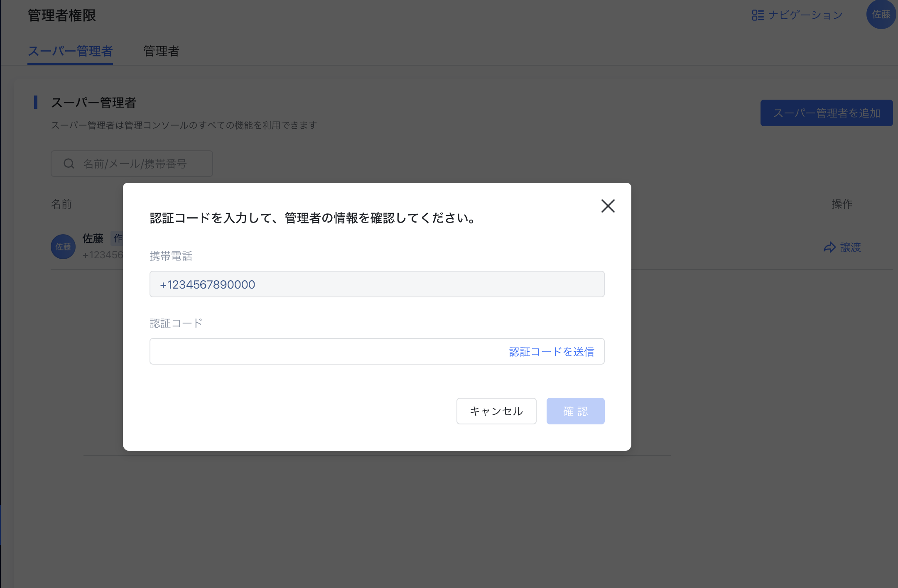Click the 操作 column header
The image size is (898, 588).
coord(842,204)
